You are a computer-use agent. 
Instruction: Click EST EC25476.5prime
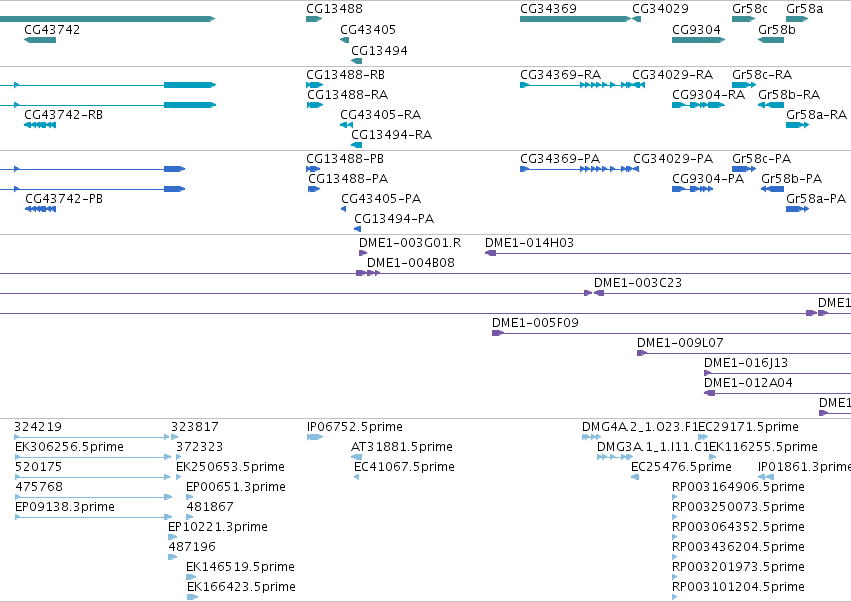click(681, 467)
